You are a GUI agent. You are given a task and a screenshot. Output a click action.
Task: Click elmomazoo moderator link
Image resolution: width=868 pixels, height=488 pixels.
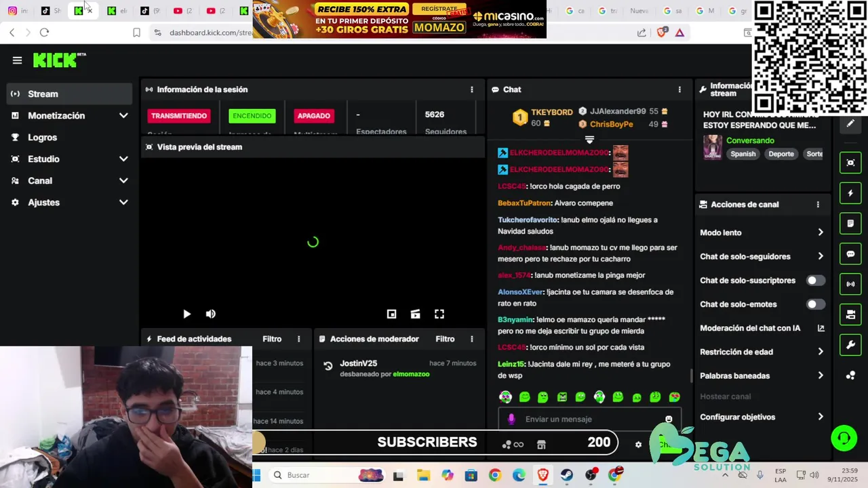(411, 374)
